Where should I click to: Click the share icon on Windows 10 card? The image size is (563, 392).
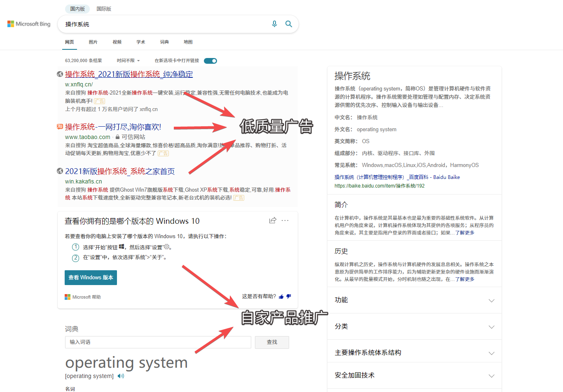(273, 220)
